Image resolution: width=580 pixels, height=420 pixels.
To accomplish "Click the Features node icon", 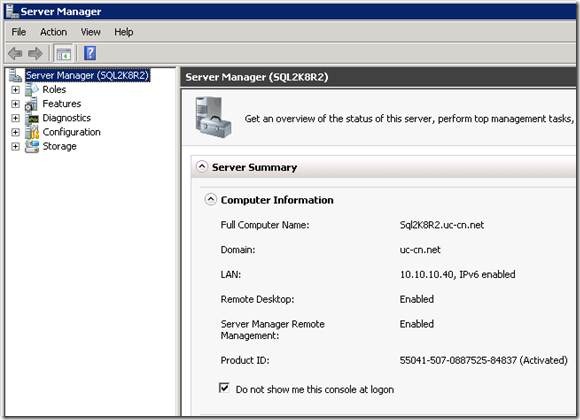I will (31, 104).
